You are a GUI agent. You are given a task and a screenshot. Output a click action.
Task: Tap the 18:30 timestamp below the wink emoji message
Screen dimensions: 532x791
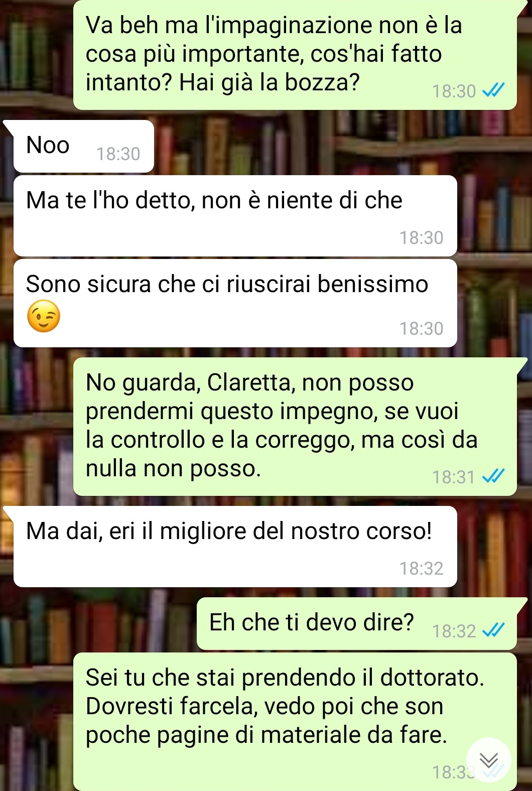point(422,329)
